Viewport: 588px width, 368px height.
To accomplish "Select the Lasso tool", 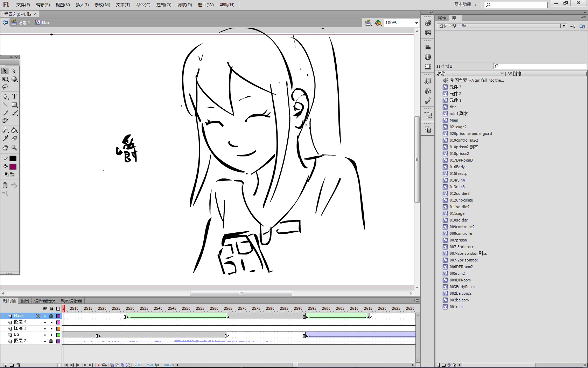I will click(x=5, y=87).
